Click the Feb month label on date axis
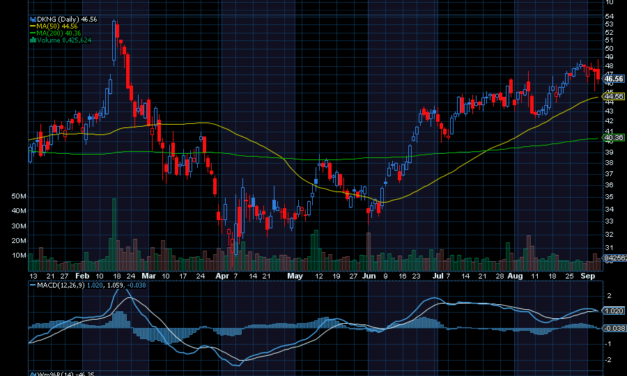Image resolution: width=627 pixels, height=376 pixels. 82,276
